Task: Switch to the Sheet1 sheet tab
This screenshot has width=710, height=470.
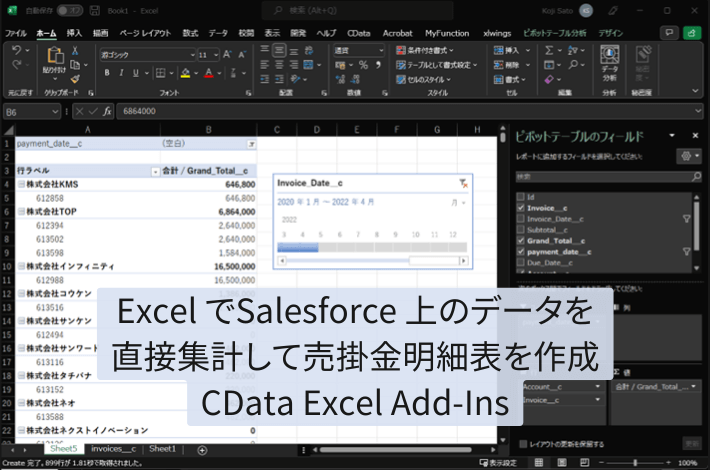Action: pyautogui.click(x=162, y=449)
